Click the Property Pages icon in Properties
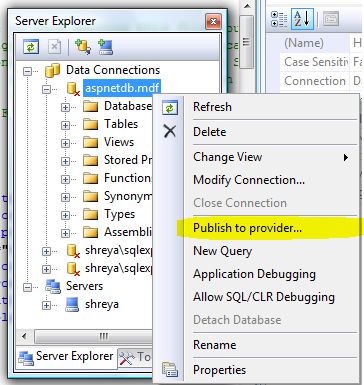This screenshot has height=385, width=364. pos(331,19)
